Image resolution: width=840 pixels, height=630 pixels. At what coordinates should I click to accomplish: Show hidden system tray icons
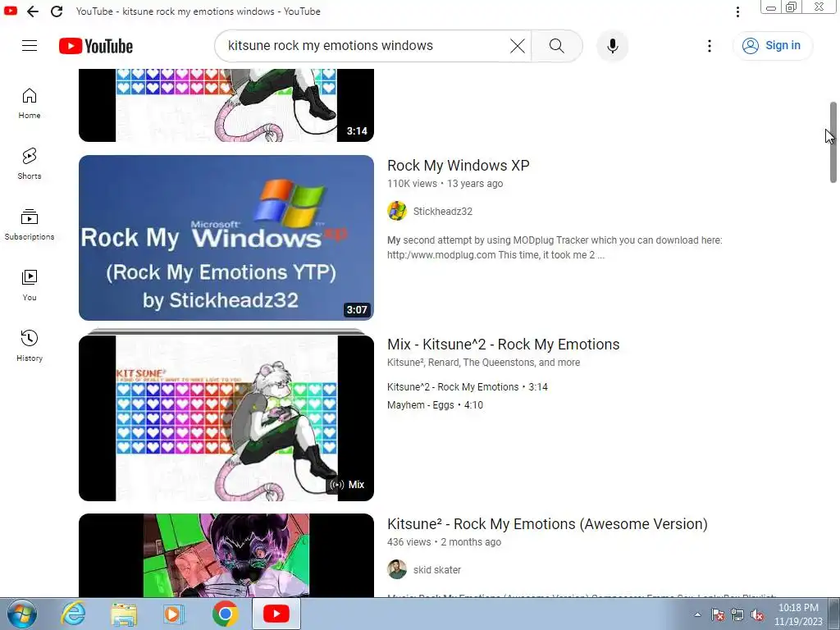697,614
